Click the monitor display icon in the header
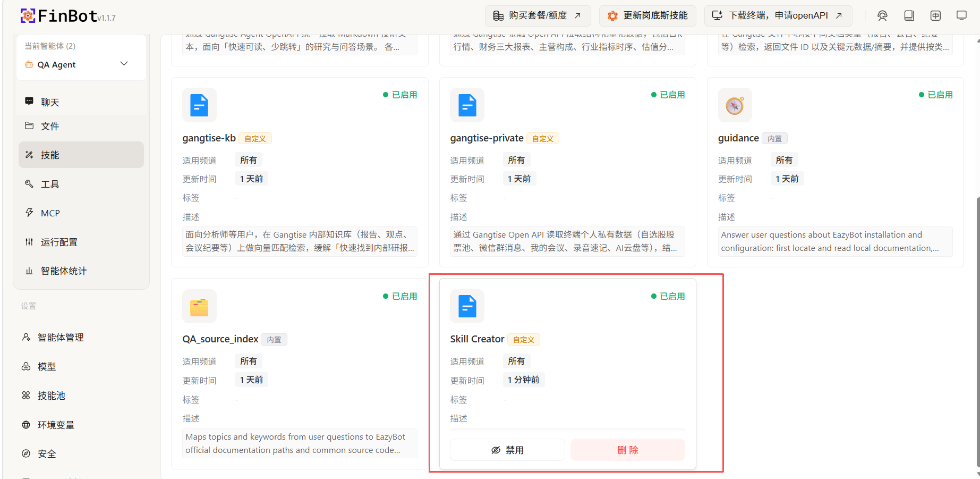Image resolution: width=980 pixels, height=479 pixels. coord(961,16)
